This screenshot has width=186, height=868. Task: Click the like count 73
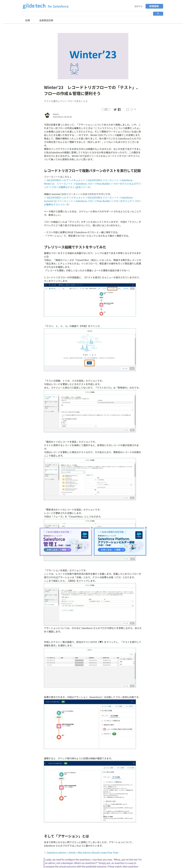point(135,110)
